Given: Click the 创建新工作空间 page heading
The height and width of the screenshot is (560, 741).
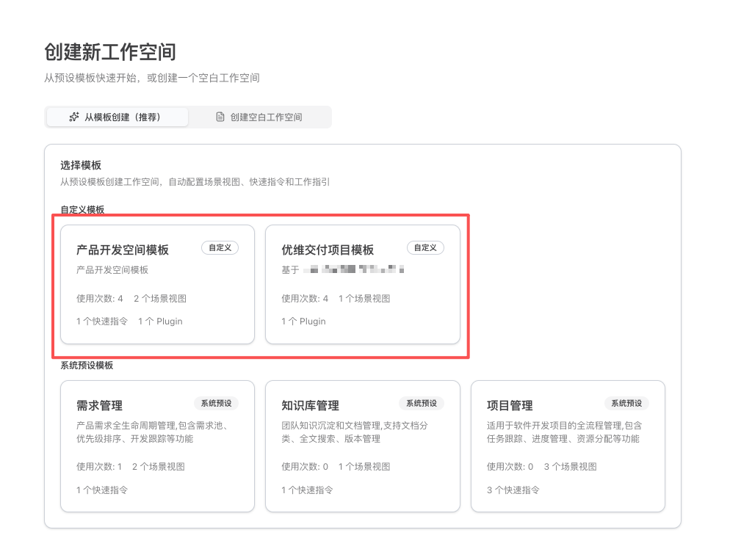Looking at the screenshot, I should (x=110, y=52).
